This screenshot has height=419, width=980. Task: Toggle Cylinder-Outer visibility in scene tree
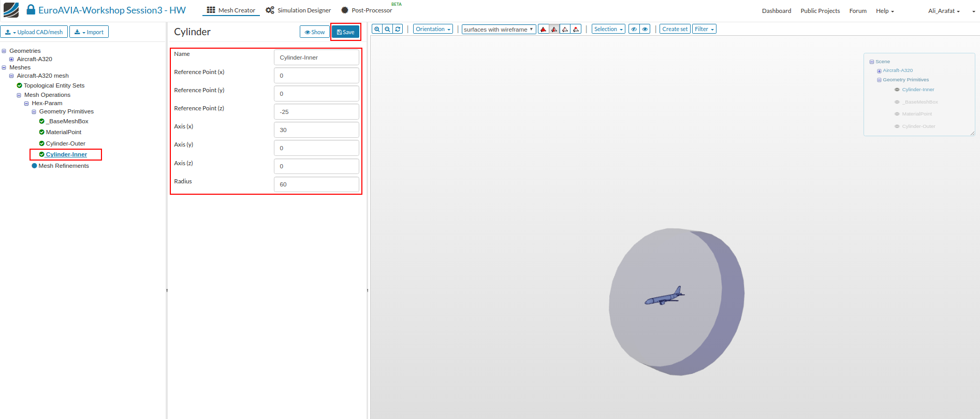coord(897,126)
